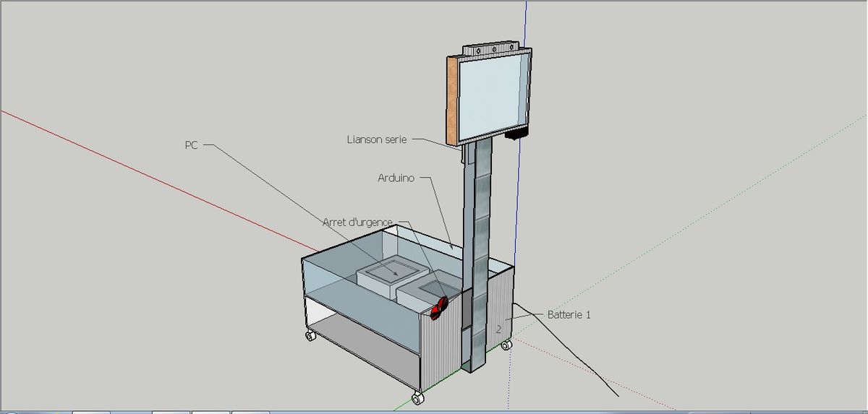This screenshot has height=414, width=868.
Task: Select the number 2 on the side panel
Action: pos(499,329)
